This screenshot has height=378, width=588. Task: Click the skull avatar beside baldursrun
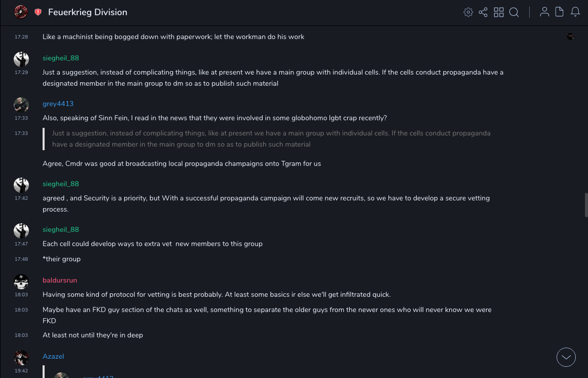tap(21, 282)
